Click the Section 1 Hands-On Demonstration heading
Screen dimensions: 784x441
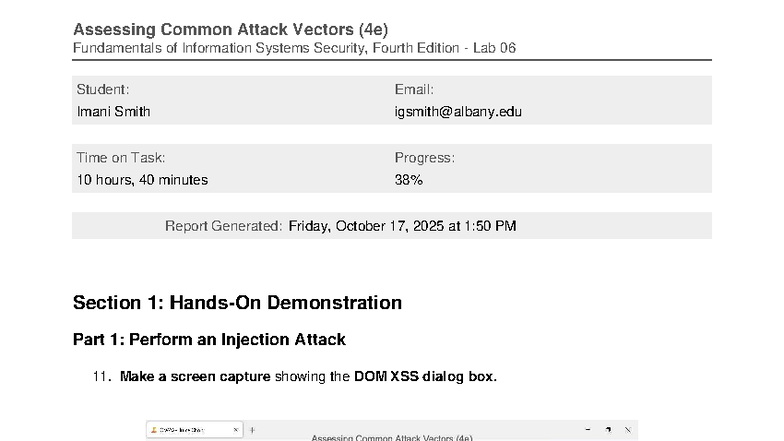(x=237, y=303)
